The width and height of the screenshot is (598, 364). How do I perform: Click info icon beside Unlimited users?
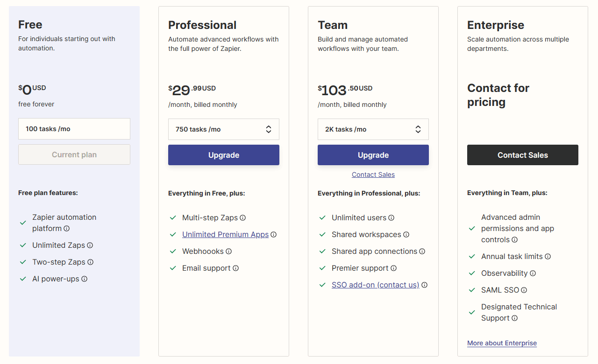392,218
